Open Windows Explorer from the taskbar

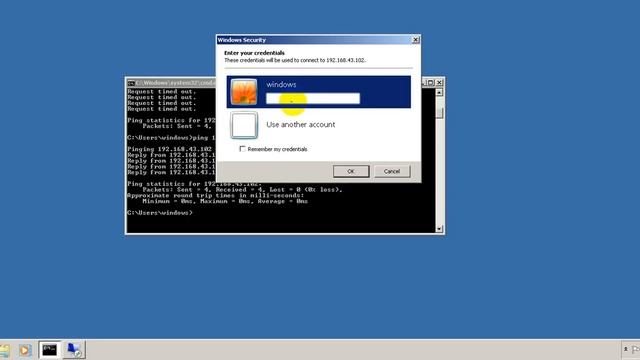pyautogui.click(x=4, y=351)
